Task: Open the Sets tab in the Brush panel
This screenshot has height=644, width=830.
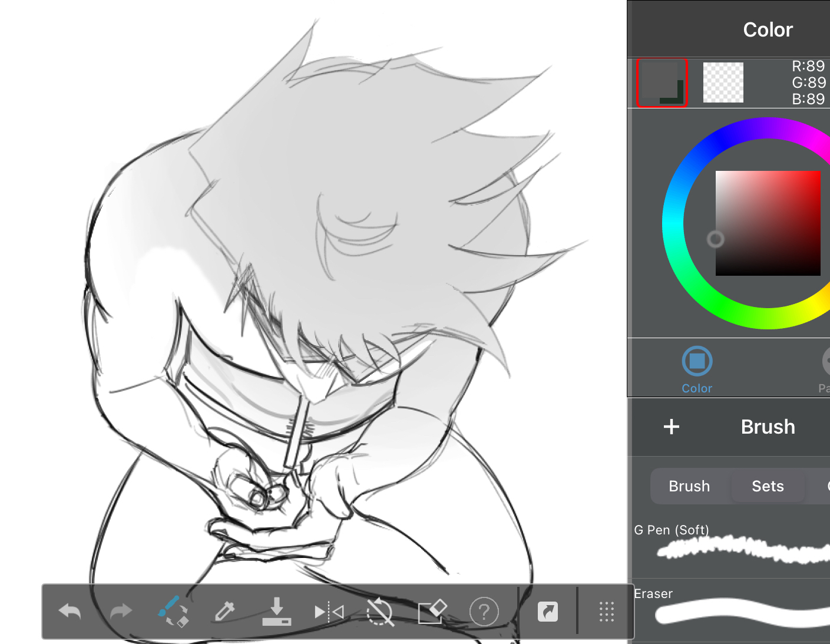Action: click(x=768, y=486)
